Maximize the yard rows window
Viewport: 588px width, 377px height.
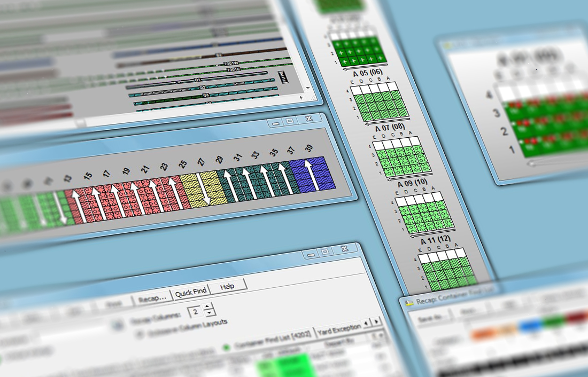coord(290,121)
